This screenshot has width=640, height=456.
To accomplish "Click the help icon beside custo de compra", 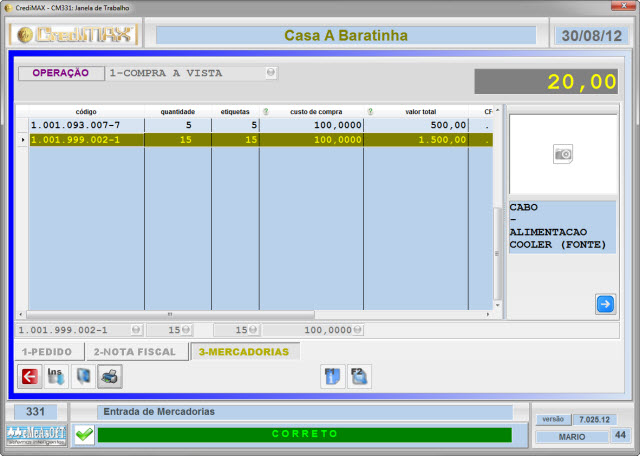I will (266, 111).
